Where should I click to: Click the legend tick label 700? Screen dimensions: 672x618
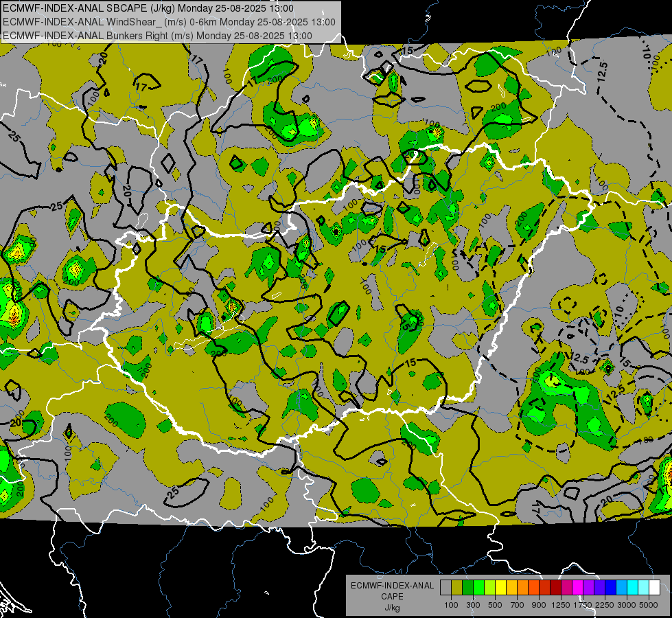(518, 605)
